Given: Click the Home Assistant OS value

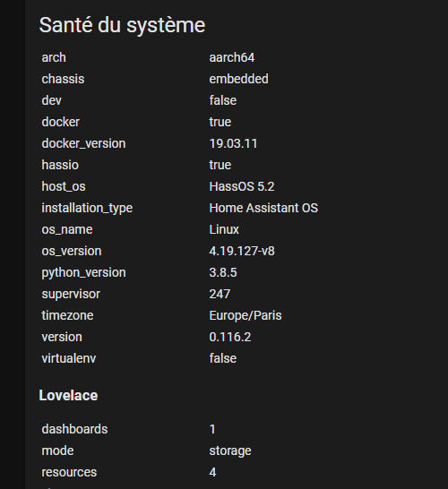Looking at the screenshot, I should [263, 208].
